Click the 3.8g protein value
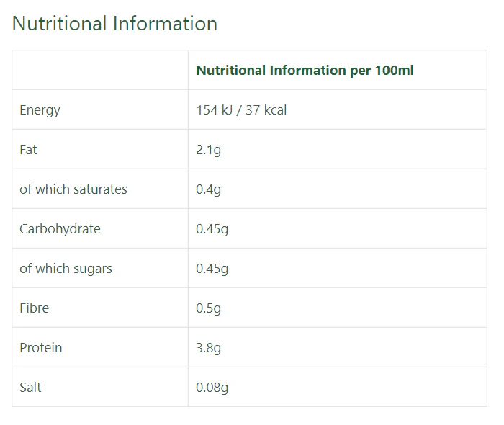Image resolution: width=504 pixels, height=425 pixels. click(x=208, y=348)
